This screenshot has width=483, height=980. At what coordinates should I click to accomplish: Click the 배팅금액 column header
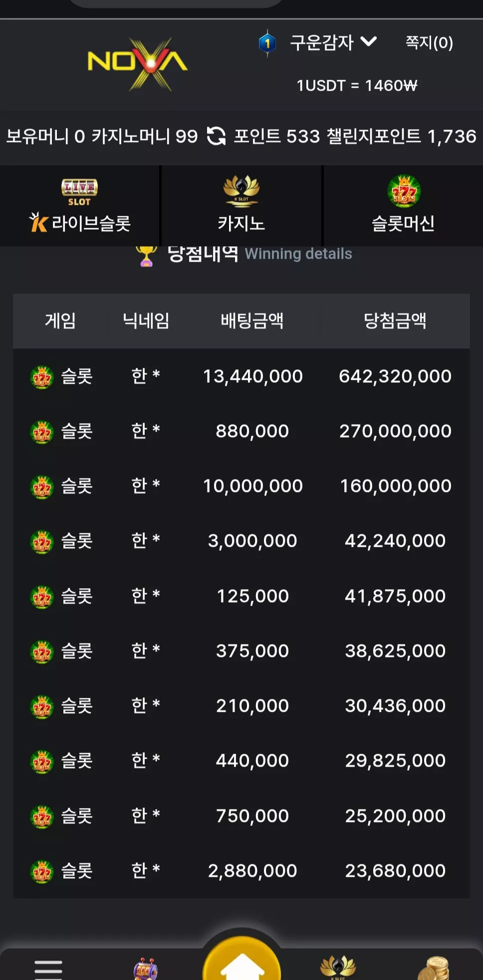pos(252,321)
